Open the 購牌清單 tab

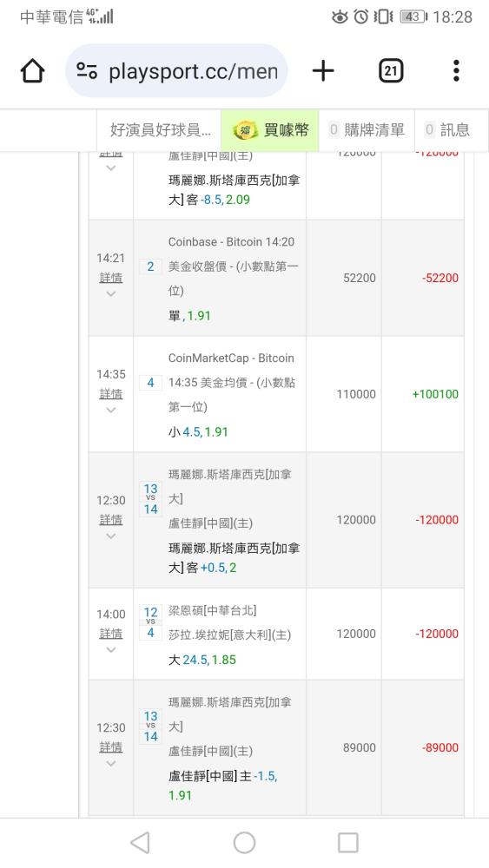(367, 130)
